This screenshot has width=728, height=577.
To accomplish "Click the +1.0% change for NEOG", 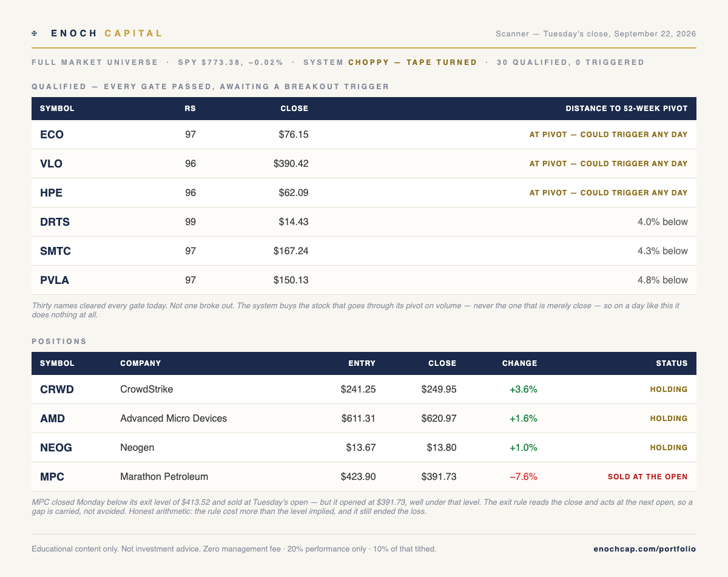I will point(524,448).
